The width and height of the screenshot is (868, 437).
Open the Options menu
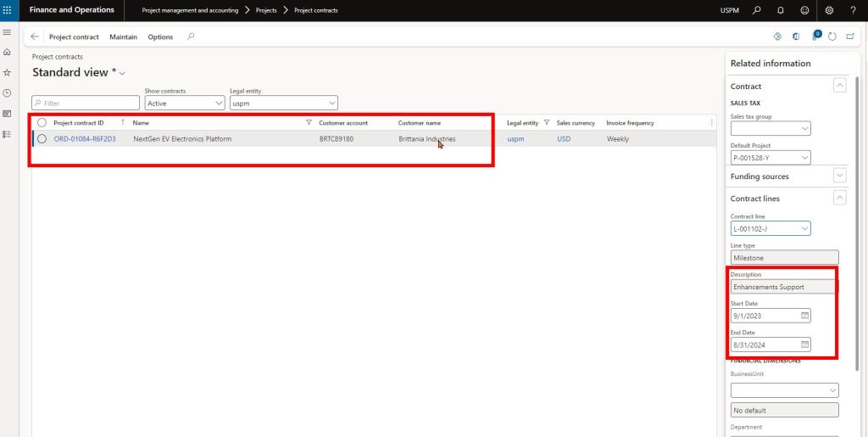point(160,37)
